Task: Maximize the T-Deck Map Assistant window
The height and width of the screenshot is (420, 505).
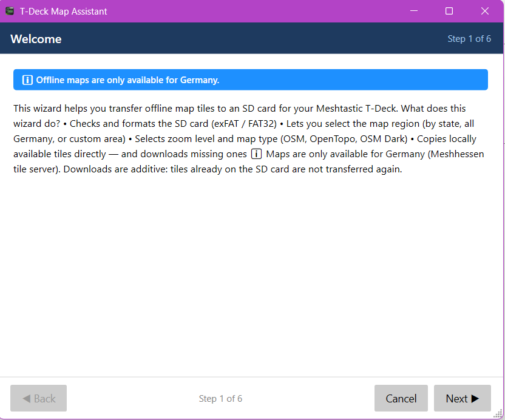Action: pos(449,11)
